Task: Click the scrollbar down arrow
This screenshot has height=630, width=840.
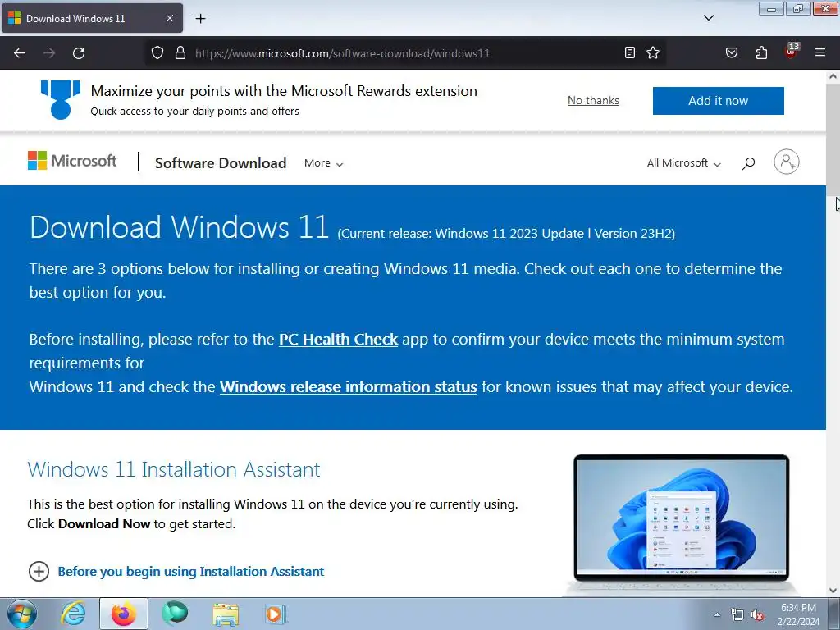Action: coord(833,591)
